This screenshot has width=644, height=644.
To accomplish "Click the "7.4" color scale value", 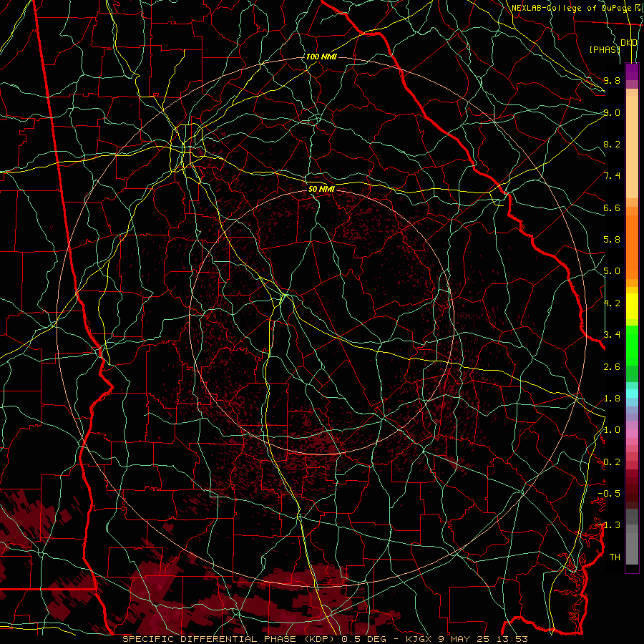I will pos(612,176).
